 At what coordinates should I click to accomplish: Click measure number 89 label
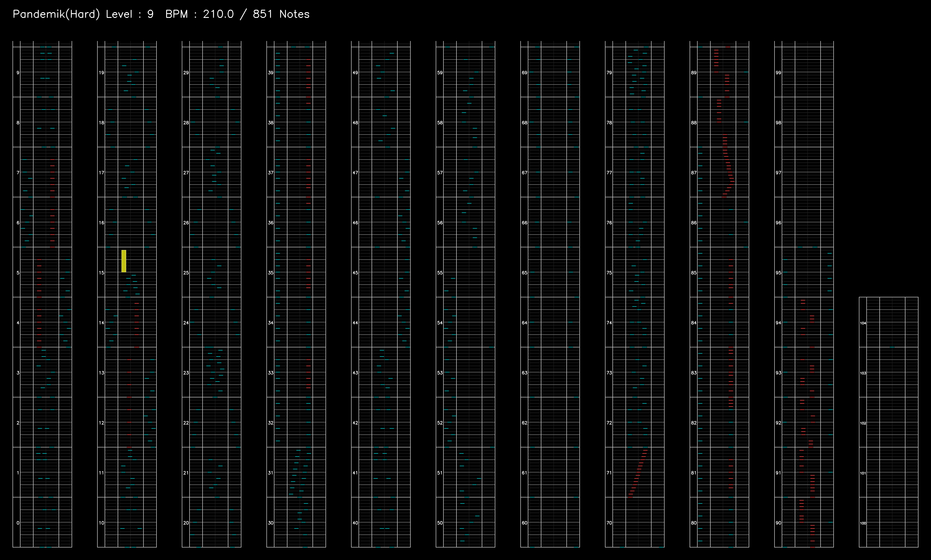click(694, 73)
